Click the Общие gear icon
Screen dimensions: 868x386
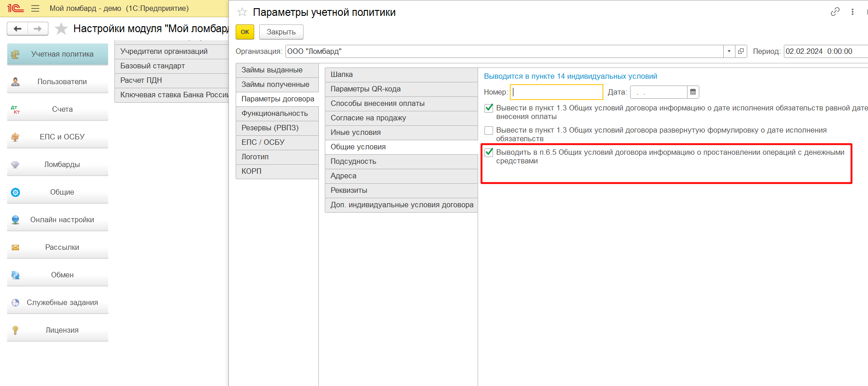pos(15,192)
